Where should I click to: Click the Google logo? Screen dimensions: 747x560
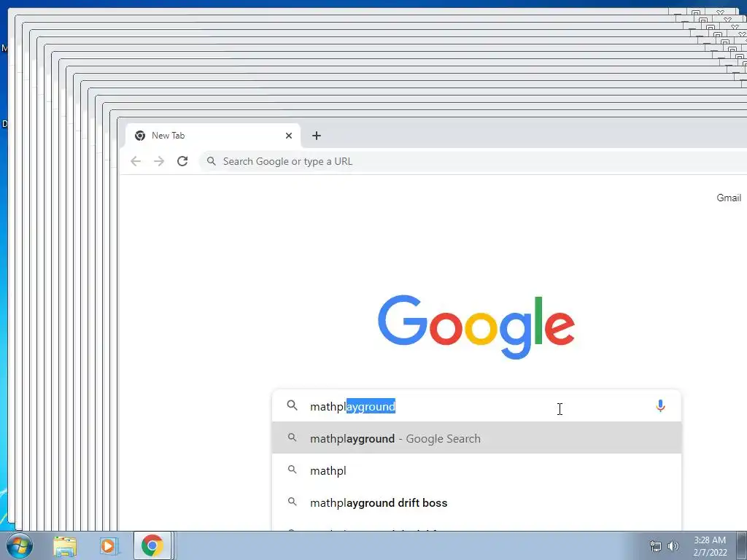click(476, 327)
